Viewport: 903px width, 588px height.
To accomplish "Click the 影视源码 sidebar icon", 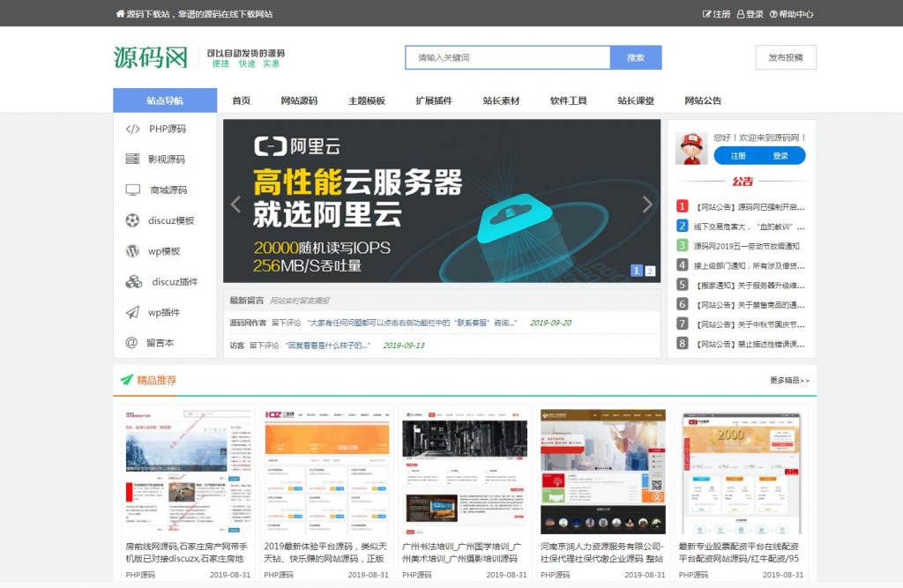I will (x=132, y=159).
